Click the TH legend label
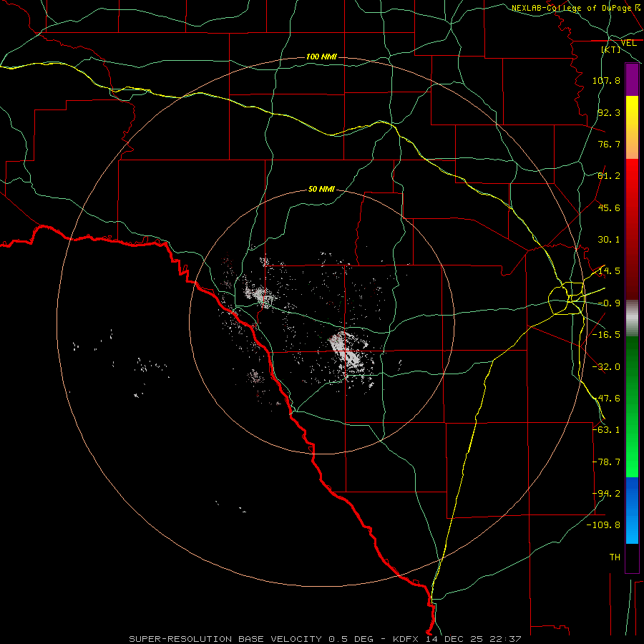644x644 pixels. [615, 557]
